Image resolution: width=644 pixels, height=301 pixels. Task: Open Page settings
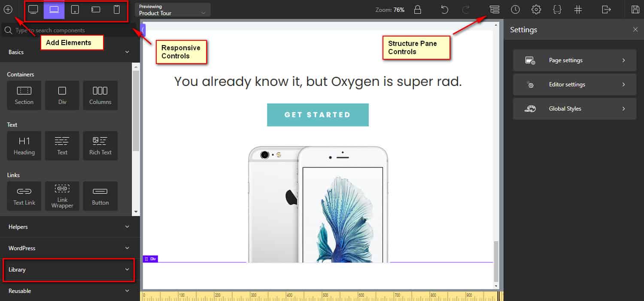(x=574, y=60)
